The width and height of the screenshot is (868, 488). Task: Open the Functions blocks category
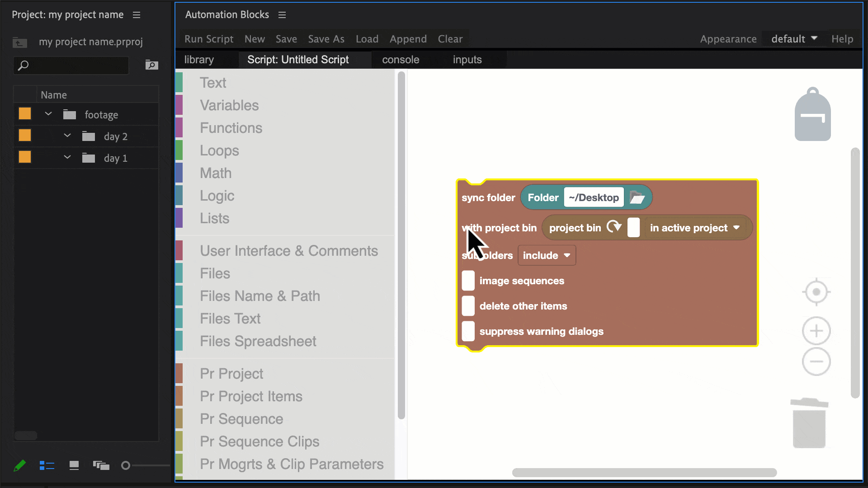(231, 128)
